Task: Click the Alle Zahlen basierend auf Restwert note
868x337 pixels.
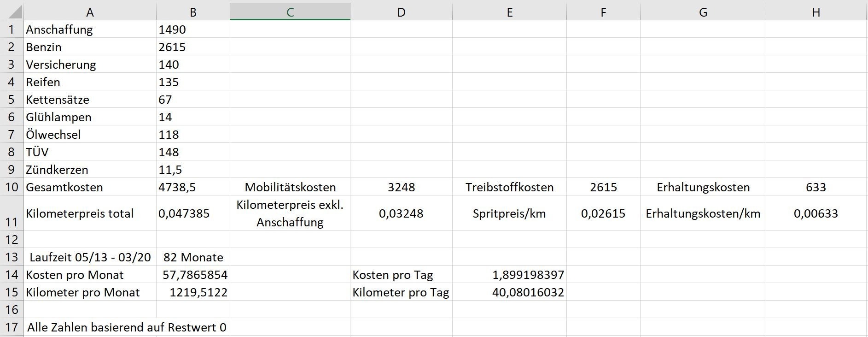Action: pyautogui.click(x=127, y=327)
